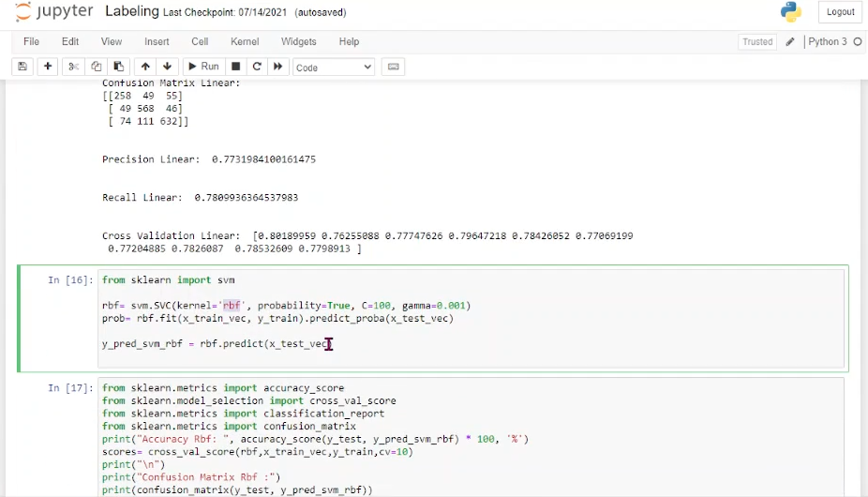Screen dimensions: 868x497
Task: Open the Edit menu
Action: point(70,41)
